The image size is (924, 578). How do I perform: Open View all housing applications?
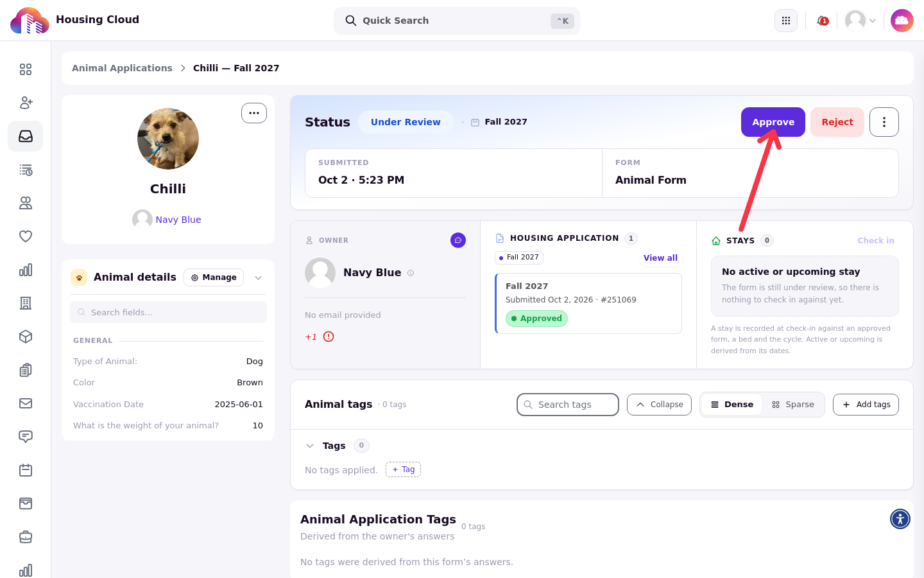(660, 258)
